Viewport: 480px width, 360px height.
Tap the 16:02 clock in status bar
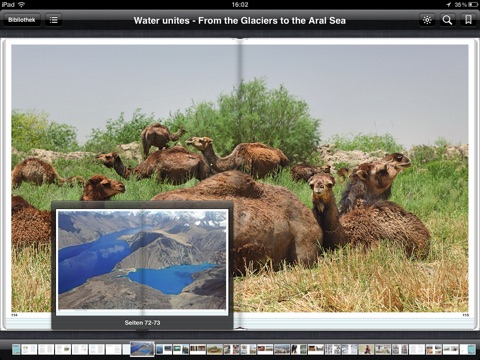click(240, 4)
